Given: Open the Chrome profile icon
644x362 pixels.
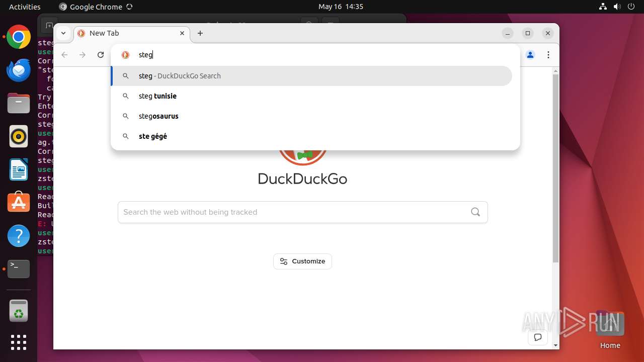Looking at the screenshot, I should click(x=530, y=55).
